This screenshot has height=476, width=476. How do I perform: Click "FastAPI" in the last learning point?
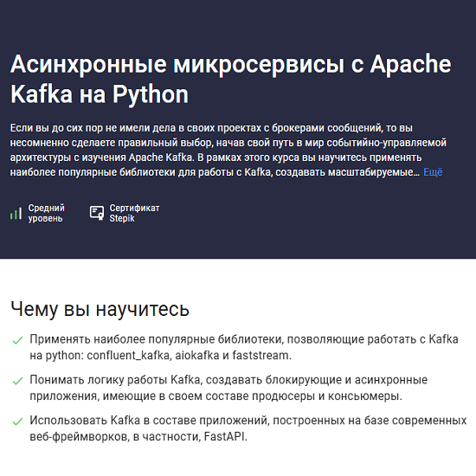(x=225, y=436)
